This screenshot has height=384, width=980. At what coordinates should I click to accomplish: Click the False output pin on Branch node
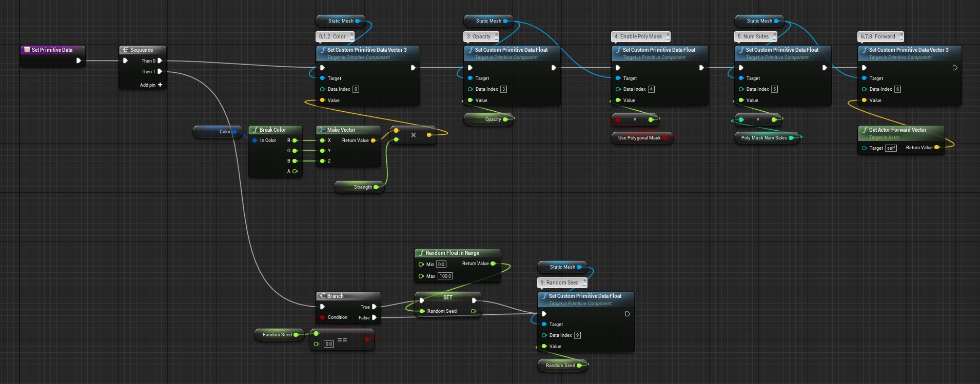[x=374, y=317]
